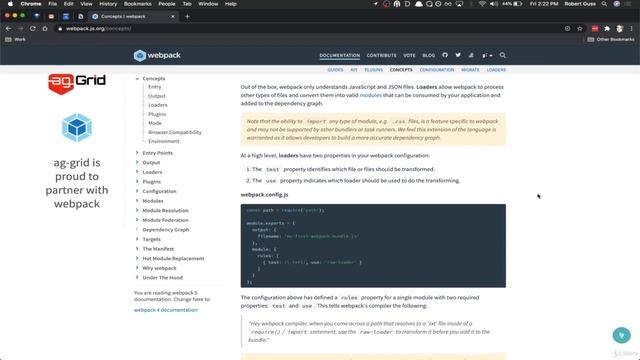The image size is (640, 360).
Task: Click the ag-Grid sponsor logo
Action: coord(77,84)
